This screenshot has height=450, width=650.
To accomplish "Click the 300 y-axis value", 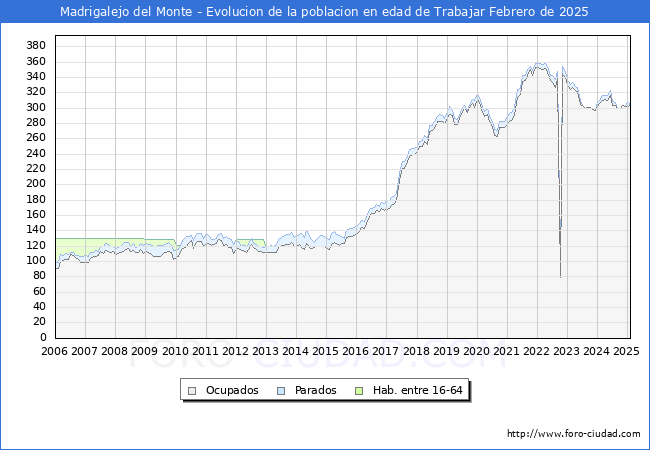I will point(36,108).
